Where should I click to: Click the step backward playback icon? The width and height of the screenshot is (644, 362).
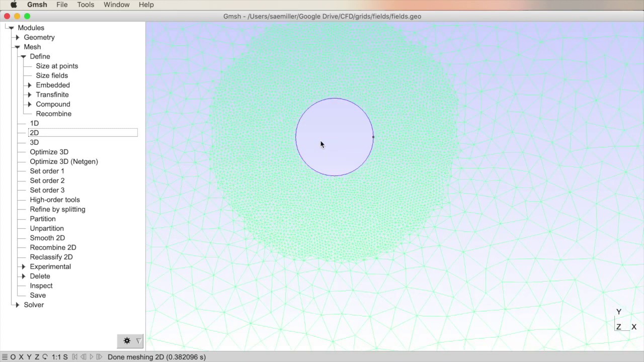coord(84,357)
